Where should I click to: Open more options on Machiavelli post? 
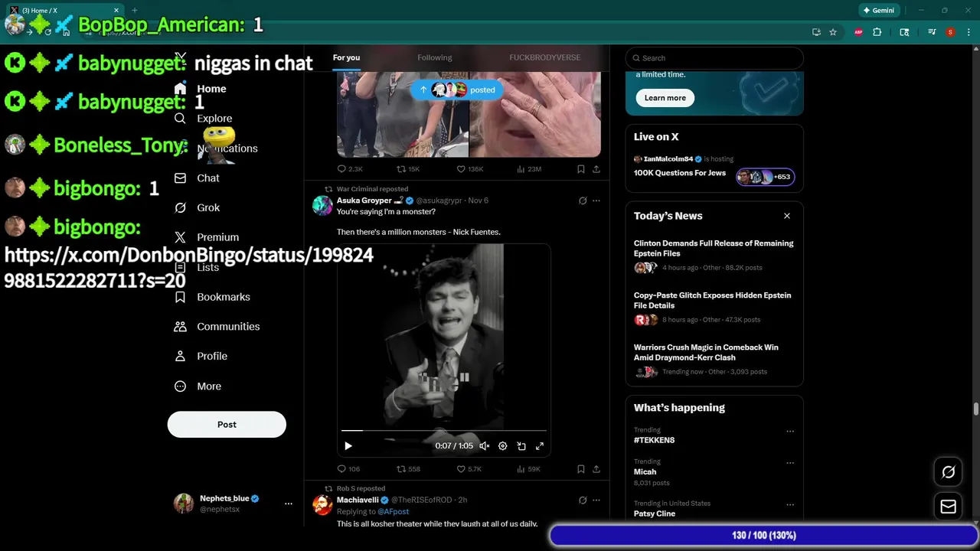click(596, 500)
